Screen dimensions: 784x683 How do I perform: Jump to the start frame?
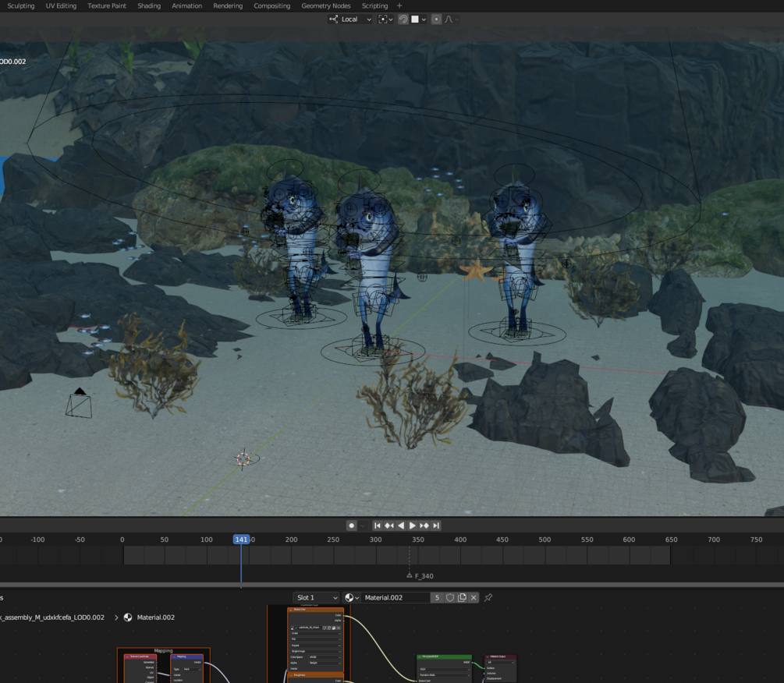tap(378, 526)
